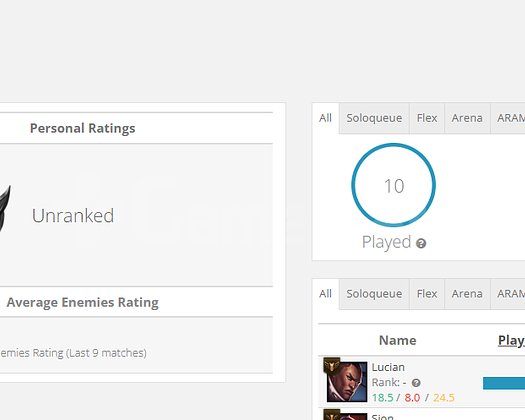The height and width of the screenshot is (420, 525).
Task: Click the help icon next to Lucian's Rank
Action: (416, 383)
